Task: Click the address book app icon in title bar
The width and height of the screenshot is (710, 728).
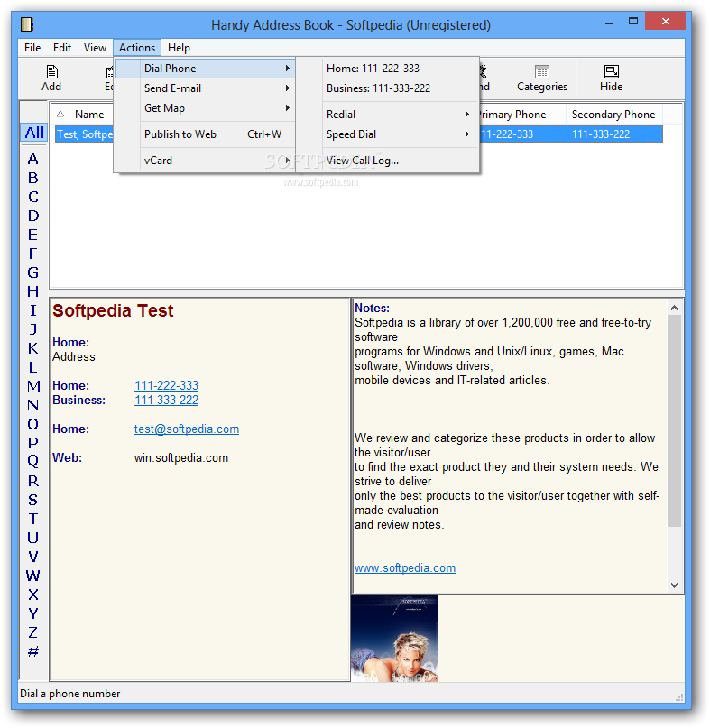Action: click(27, 24)
